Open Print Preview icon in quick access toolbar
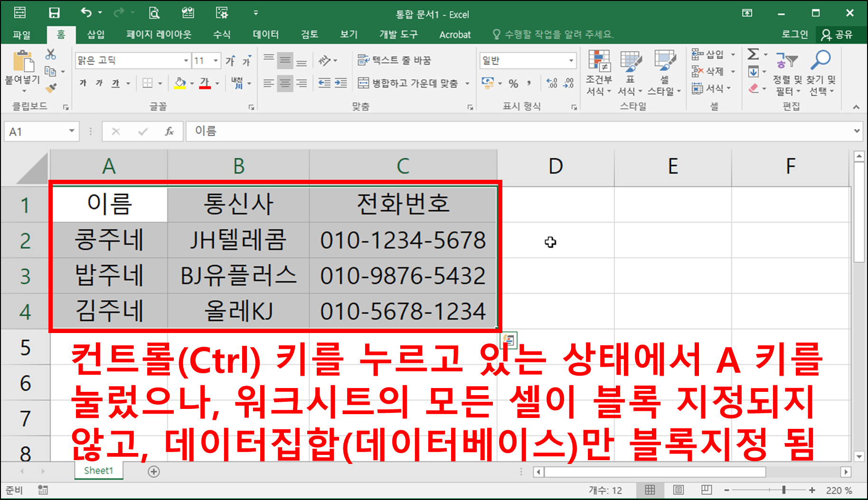This screenshot has width=868, height=500. click(154, 13)
